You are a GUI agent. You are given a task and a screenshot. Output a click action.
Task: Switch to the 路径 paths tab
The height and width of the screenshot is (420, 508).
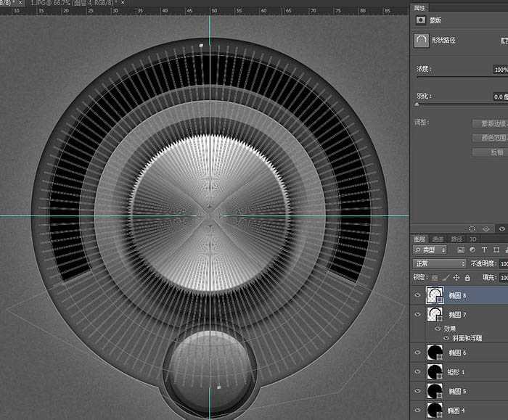tap(456, 239)
